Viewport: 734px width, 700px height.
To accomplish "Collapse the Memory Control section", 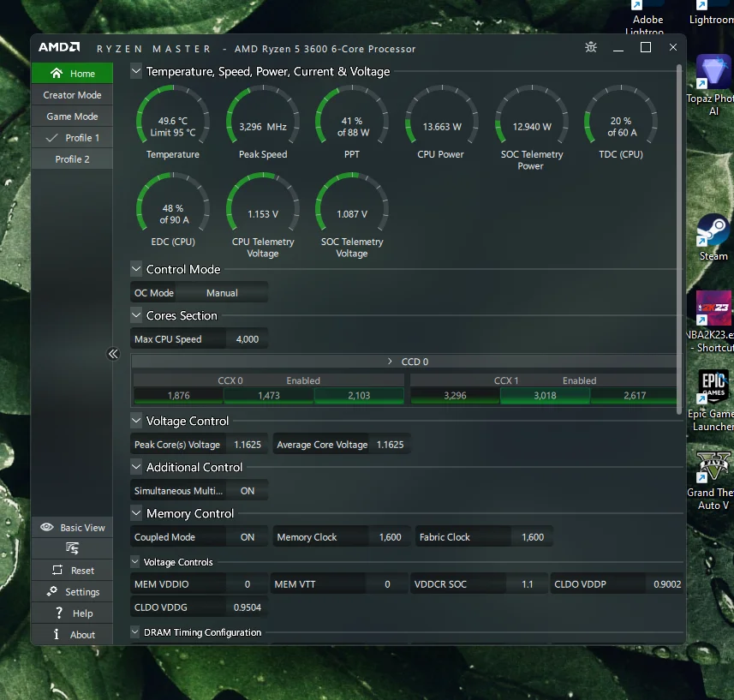I will pos(136,513).
